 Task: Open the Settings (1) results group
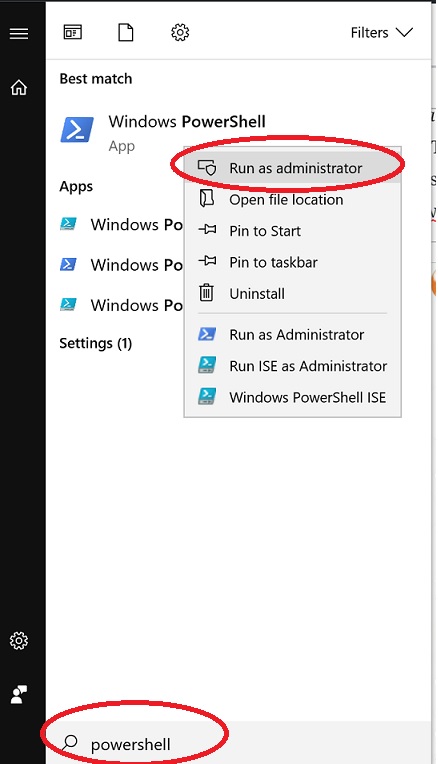tap(95, 344)
